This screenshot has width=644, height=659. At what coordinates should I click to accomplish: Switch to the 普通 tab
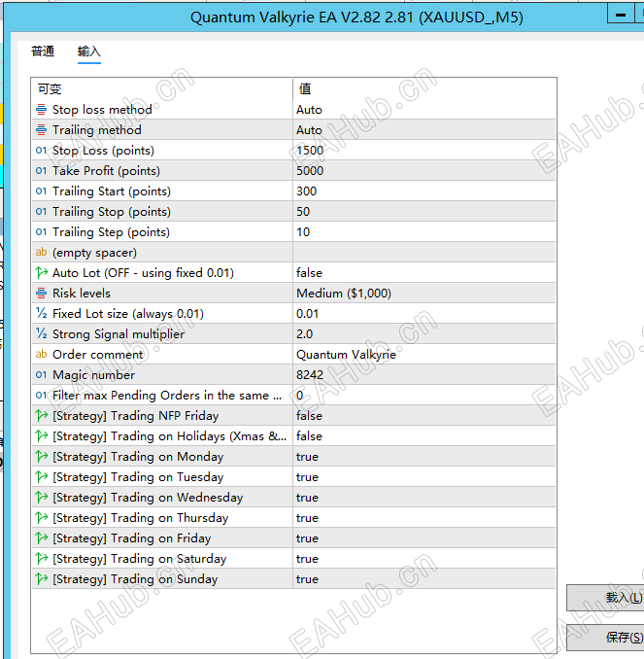(43, 52)
